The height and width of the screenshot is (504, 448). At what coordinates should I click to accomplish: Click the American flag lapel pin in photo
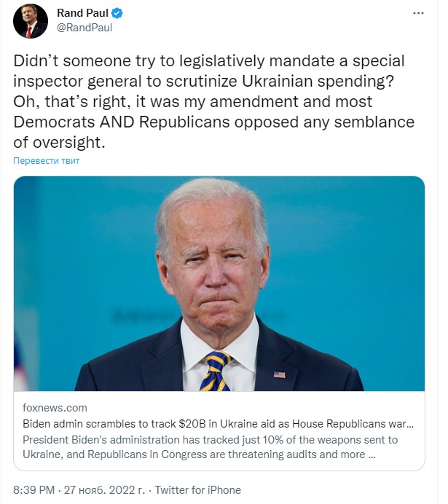[279, 374]
